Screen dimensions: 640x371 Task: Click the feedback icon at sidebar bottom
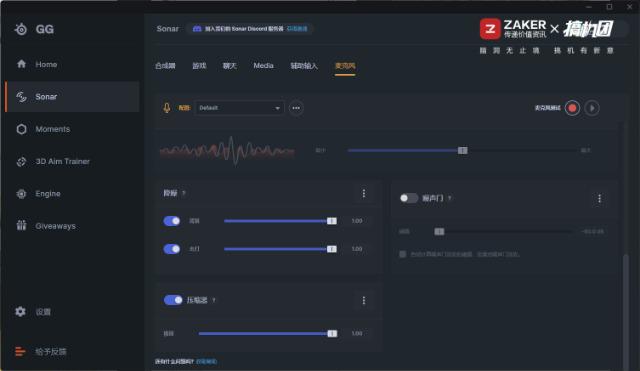(x=20, y=351)
